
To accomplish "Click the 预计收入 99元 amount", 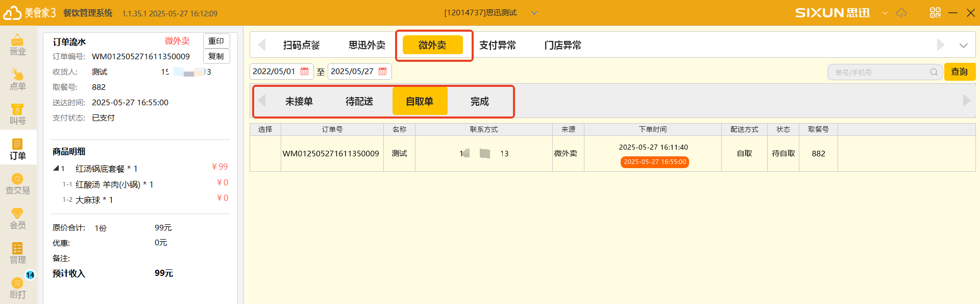I will click(x=164, y=273).
